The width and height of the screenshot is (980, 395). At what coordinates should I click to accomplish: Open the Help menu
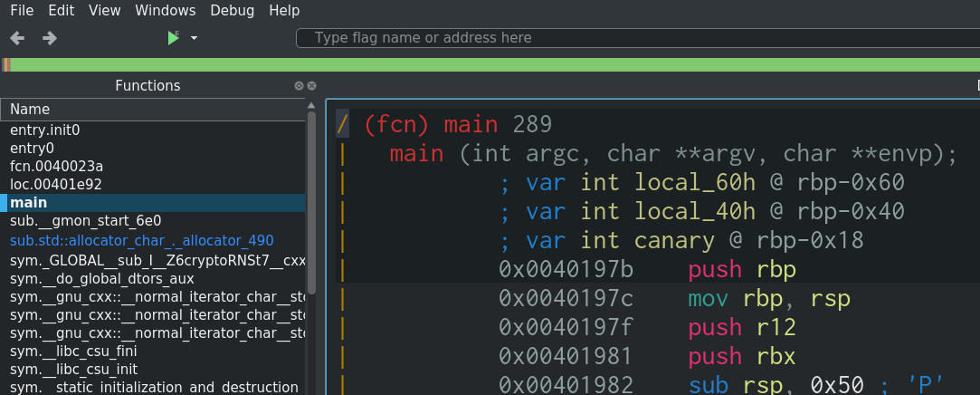(x=284, y=11)
